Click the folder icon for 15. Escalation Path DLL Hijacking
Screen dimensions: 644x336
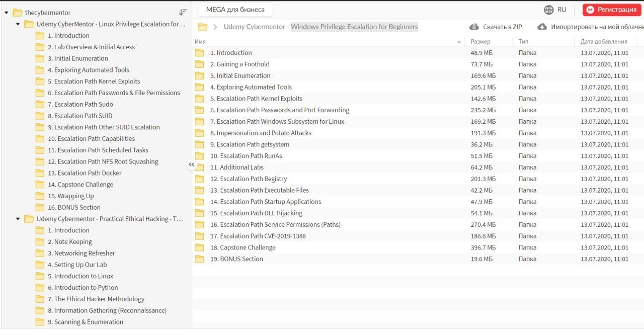click(200, 213)
